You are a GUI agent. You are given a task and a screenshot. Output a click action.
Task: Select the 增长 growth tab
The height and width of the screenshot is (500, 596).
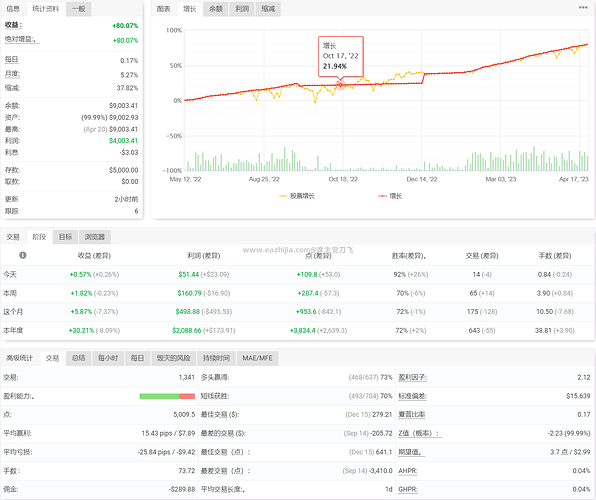pyautogui.click(x=190, y=9)
